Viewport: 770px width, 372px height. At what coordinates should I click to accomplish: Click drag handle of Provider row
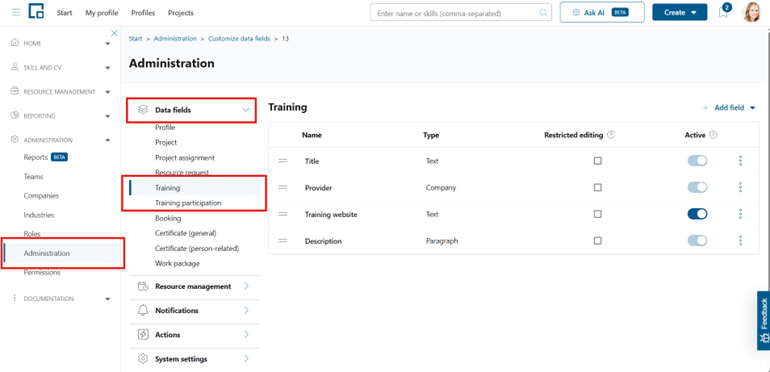coord(283,187)
